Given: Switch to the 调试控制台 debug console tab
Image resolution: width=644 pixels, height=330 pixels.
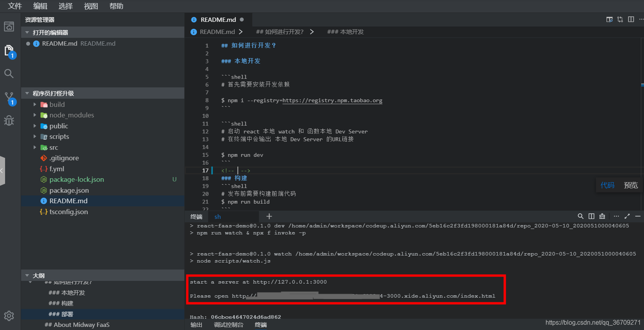Looking at the screenshot, I should (x=228, y=325).
